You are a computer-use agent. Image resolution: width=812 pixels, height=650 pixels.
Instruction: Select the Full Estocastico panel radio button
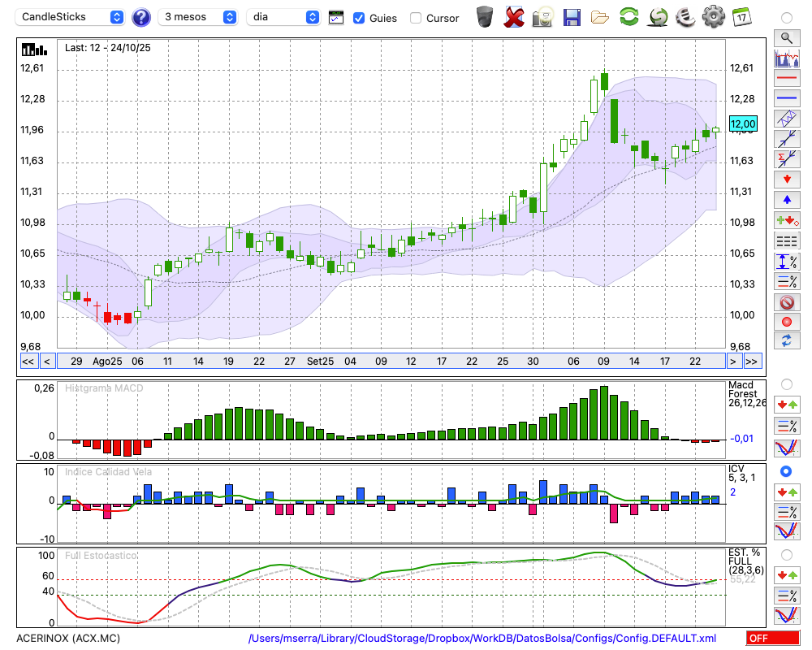pyautogui.click(x=786, y=554)
